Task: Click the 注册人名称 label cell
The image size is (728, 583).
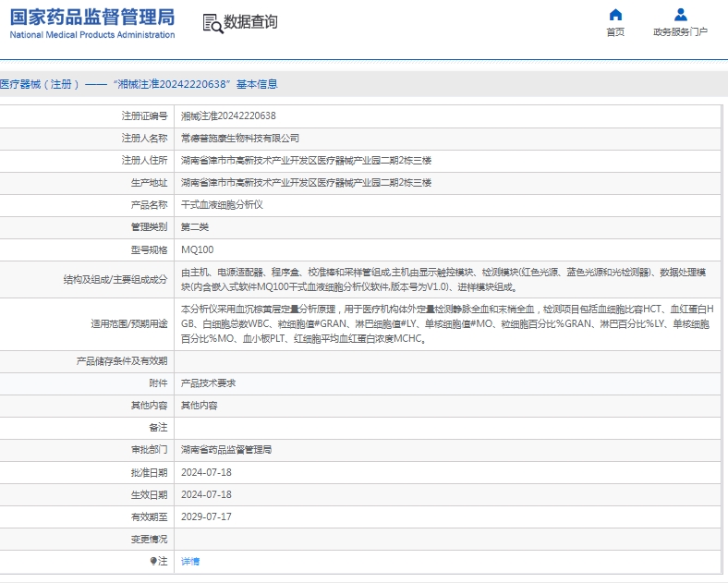Action: coord(87,139)
